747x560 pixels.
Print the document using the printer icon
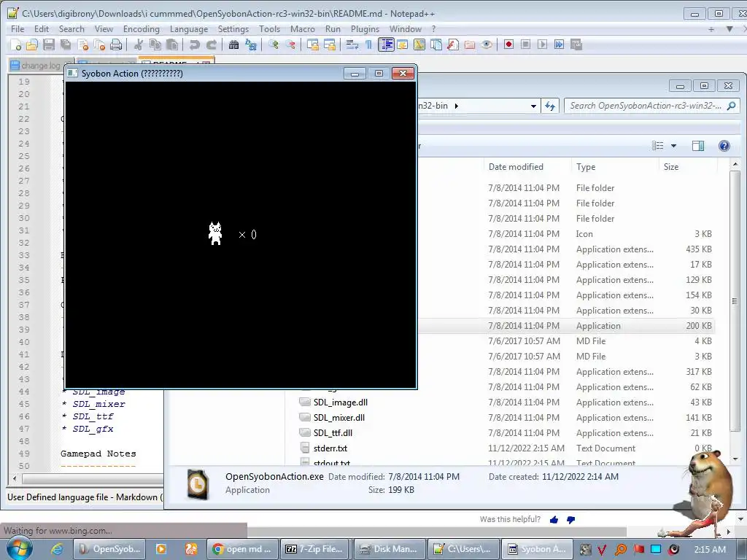116,44
